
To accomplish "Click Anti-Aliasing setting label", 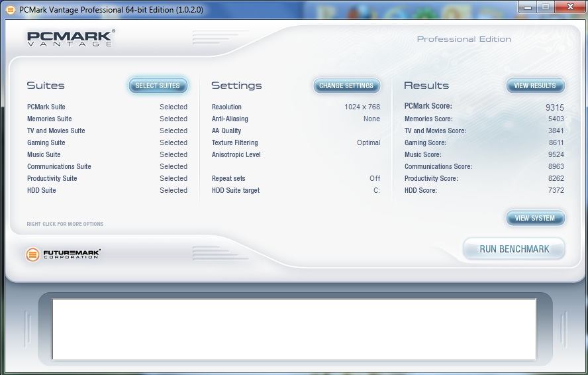I will 230,119.
